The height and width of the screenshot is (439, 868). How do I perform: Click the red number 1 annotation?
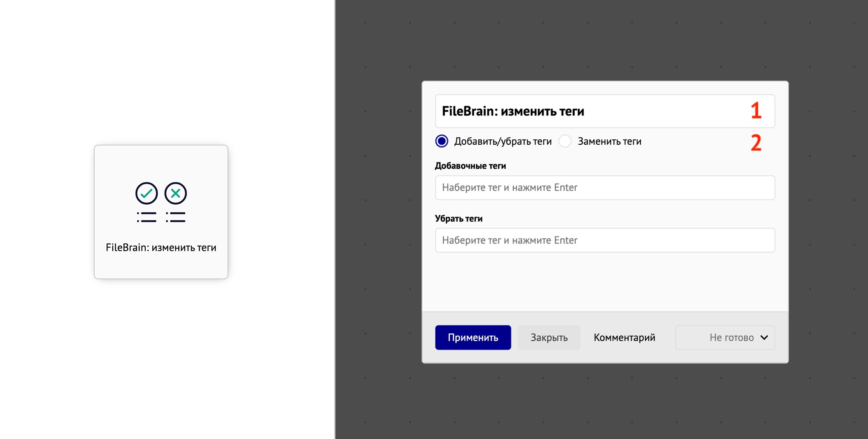pos(756,111)
